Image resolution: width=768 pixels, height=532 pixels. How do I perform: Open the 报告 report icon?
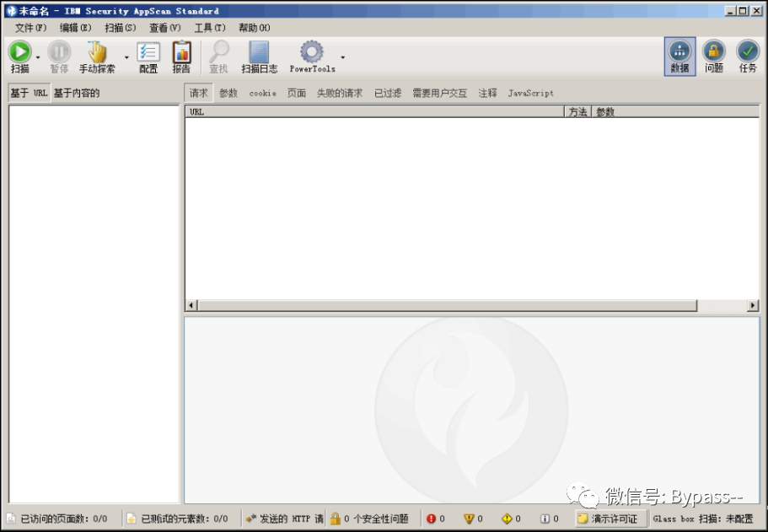coord(181,52)
